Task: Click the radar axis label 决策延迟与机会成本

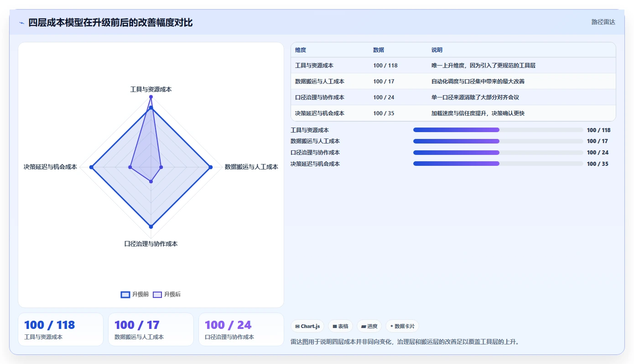Action: [x=50, y=167]
